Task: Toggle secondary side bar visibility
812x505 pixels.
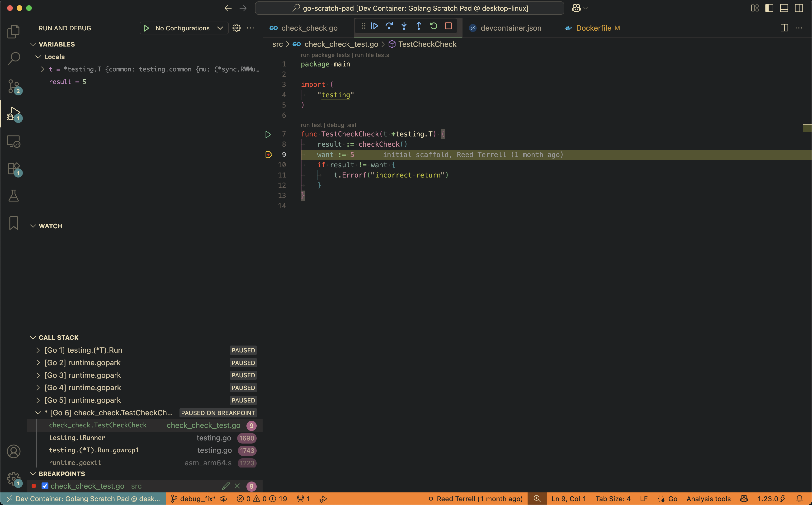Action: 799,8
